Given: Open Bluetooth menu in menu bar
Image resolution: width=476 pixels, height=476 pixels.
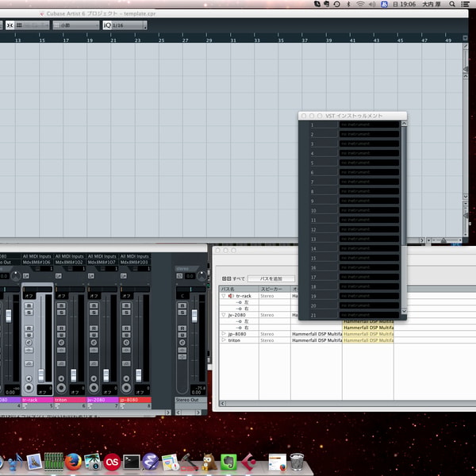Looking at the screenshot, I should [348, 4].
